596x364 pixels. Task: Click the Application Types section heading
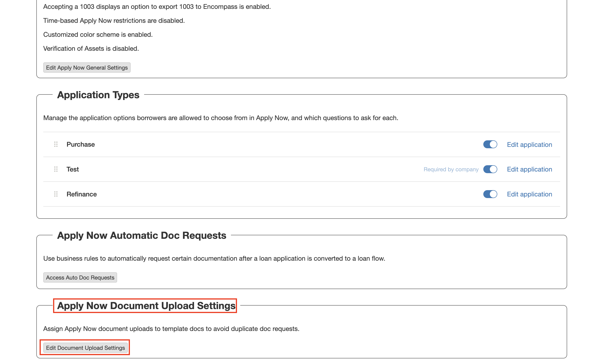98,95
